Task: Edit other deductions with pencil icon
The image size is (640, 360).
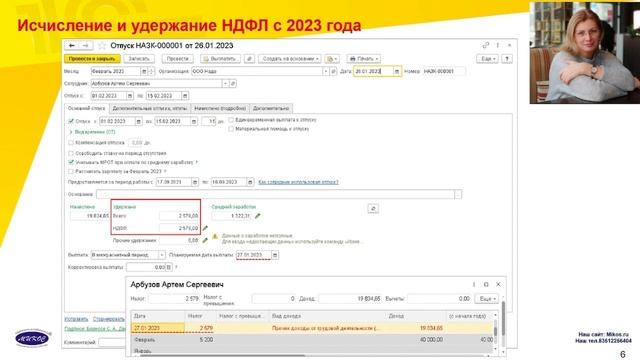Action: [205, 240]
